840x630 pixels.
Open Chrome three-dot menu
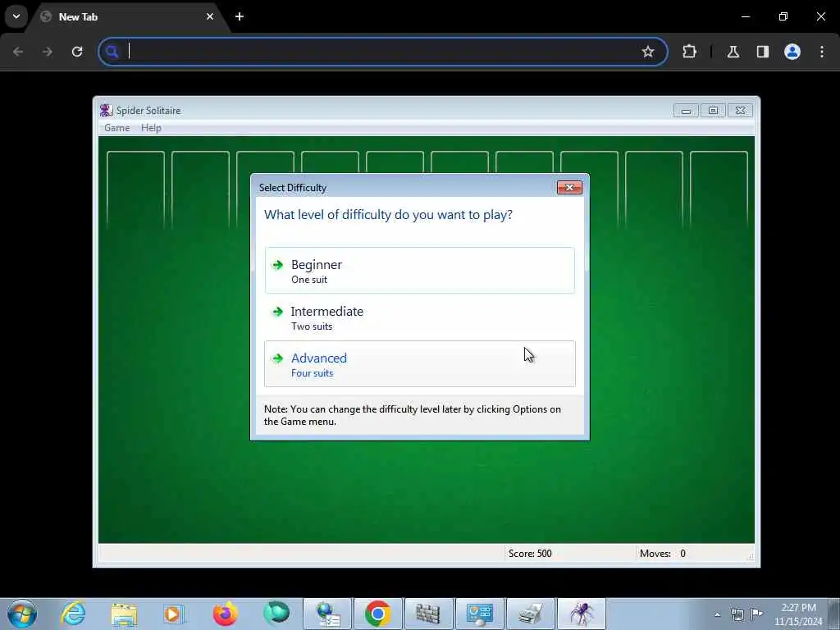point(822,52)
